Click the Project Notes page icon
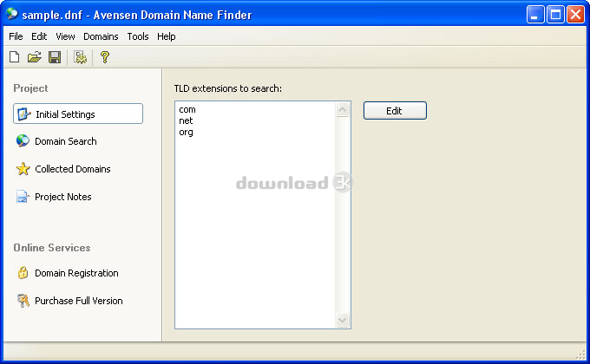590x364 pixels. click(23, 197)
